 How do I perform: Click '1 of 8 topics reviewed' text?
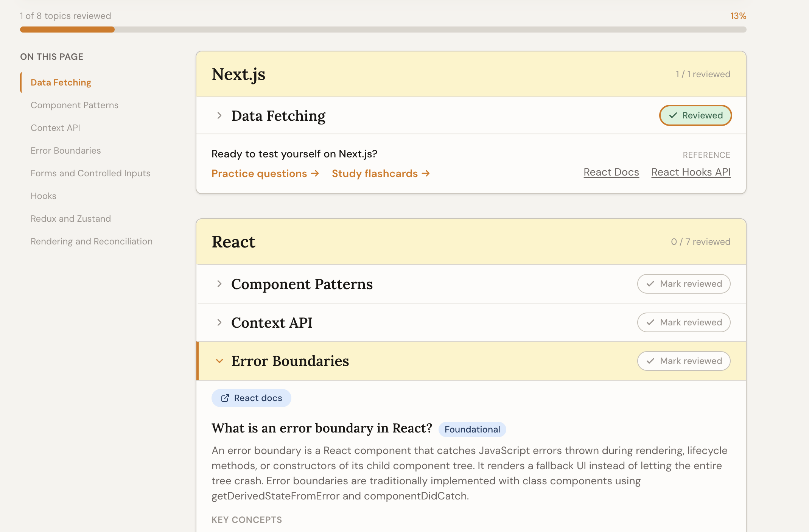[65, 16]
